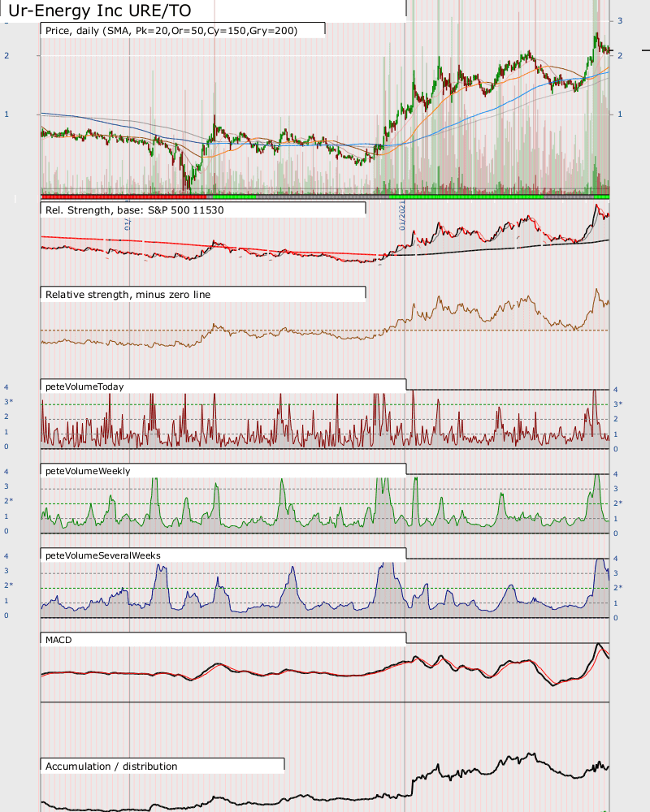The height and width of the screenshot is (812, 650).
Task: Click the 'peteVolumeToday' panel label
Action: click(x=84, y=387)
